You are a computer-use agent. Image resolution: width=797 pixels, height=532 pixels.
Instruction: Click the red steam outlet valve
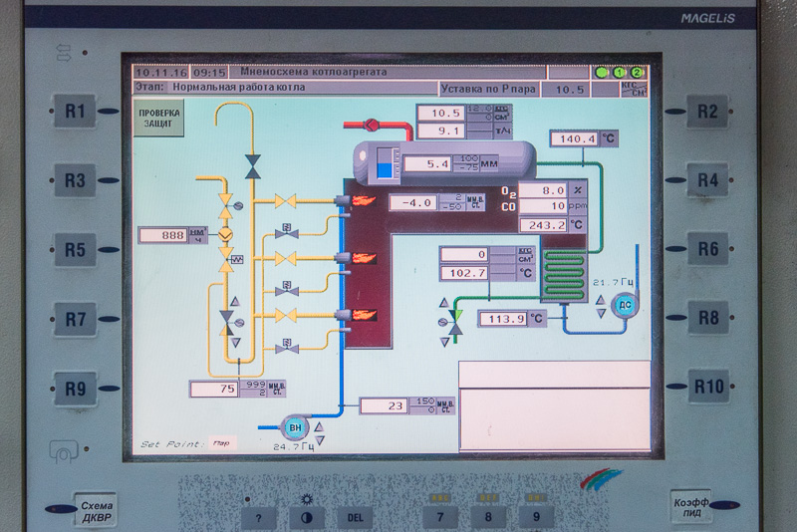pyautogui.click(x=372, y=125)
